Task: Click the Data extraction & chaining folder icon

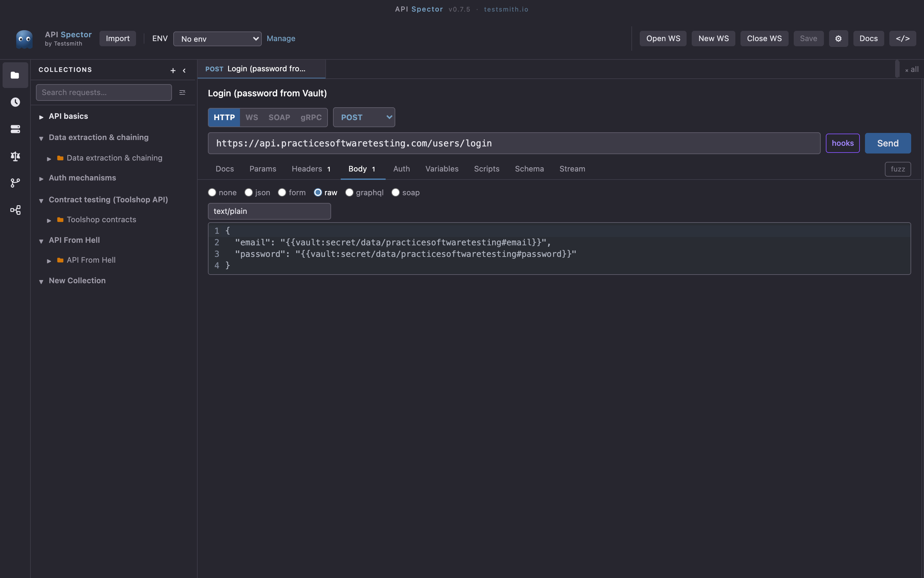Action: (x=60, y=158)
